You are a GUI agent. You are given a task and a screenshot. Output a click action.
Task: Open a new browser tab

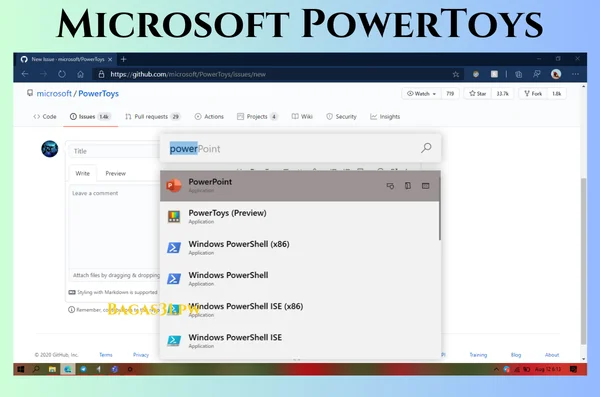click(123, 59)
